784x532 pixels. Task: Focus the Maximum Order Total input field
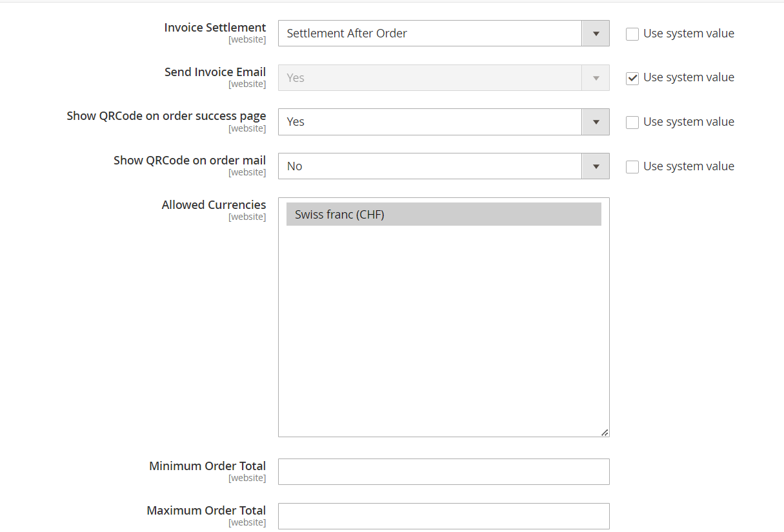pos(443,516)
